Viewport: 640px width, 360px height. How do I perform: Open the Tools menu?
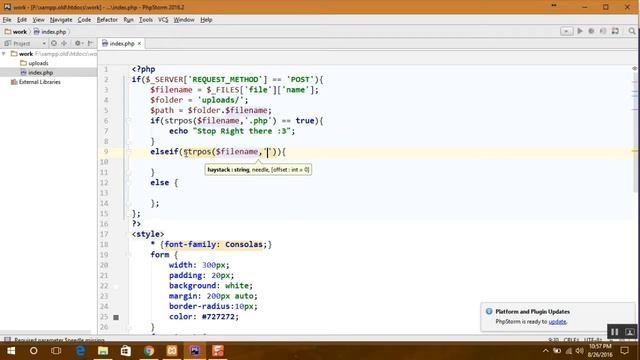[x=146, y=20]
